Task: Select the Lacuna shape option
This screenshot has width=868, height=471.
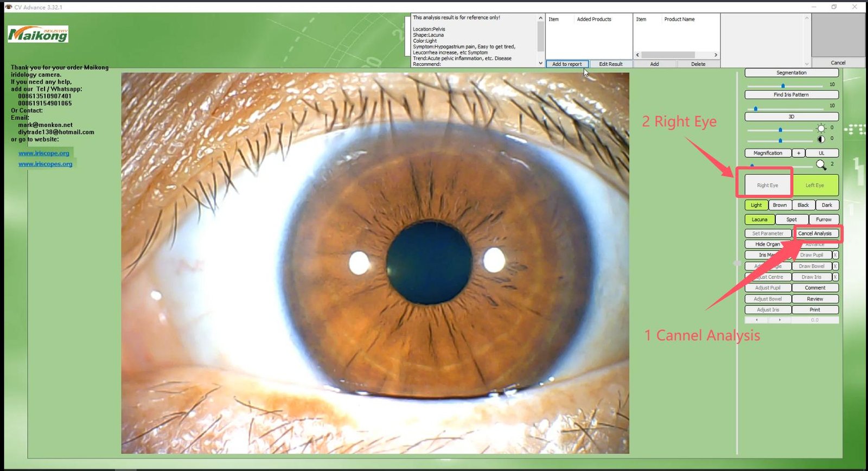Action: [759, 220]
